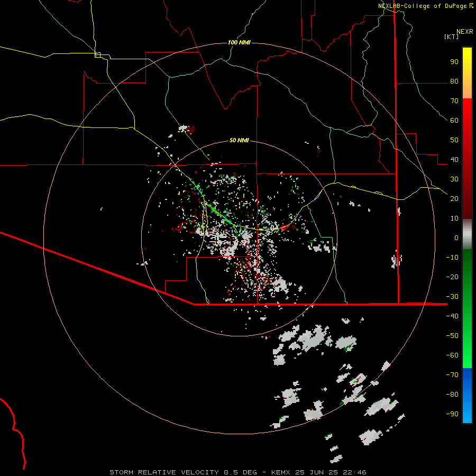Click the 10 value on velocity scale
Viewport: 476px width, 476px height.
tap(454, 218)
